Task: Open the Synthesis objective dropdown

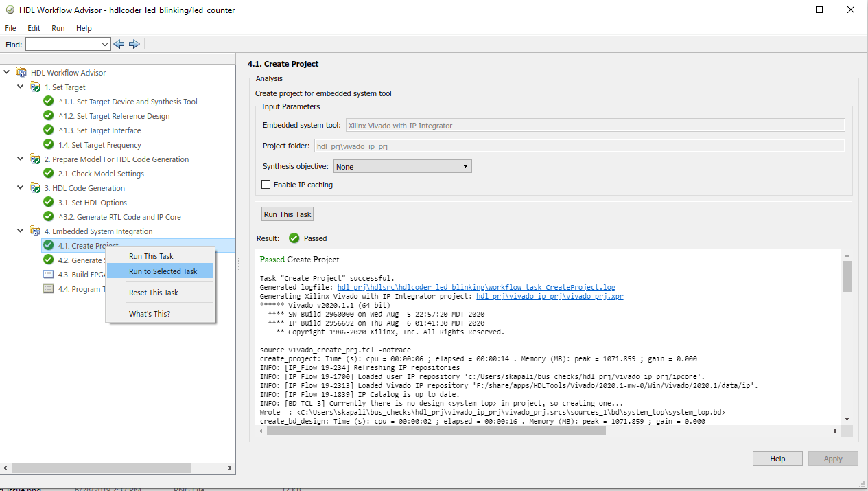Action: click(465, 166)
